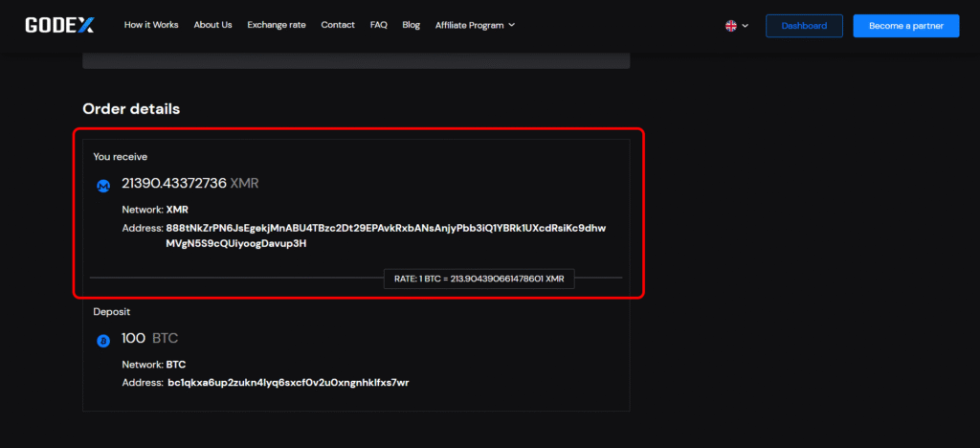Click the GODEX logo
980x448 pixels.
click(60, 25)
